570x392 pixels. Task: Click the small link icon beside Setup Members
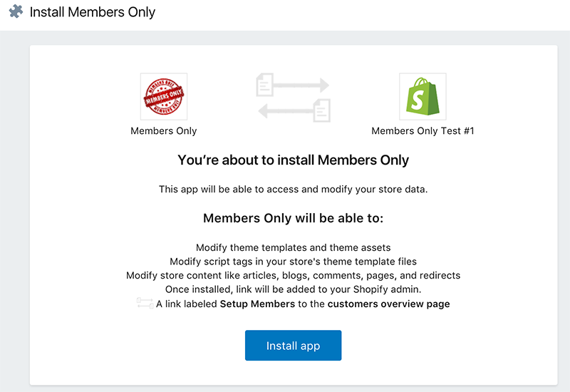(145, 303)
